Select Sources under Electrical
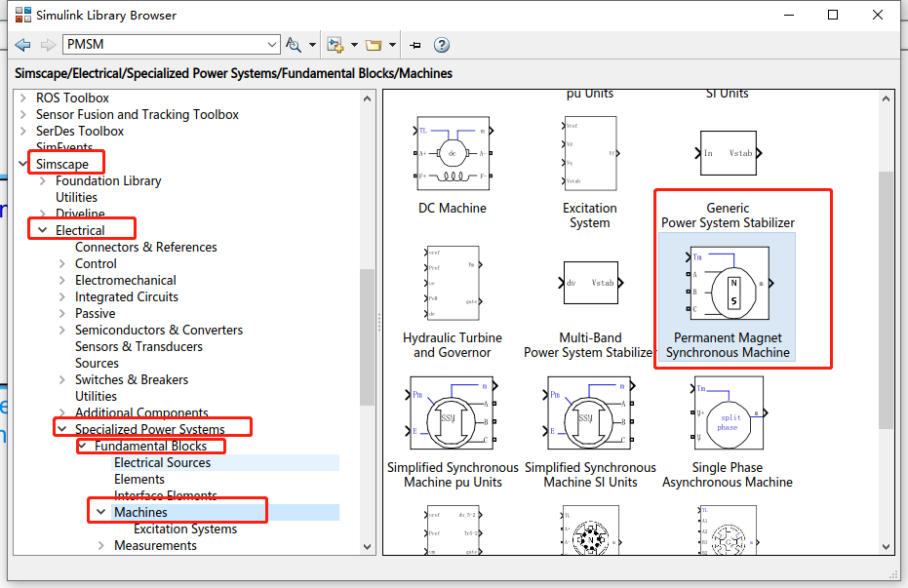 97,364
